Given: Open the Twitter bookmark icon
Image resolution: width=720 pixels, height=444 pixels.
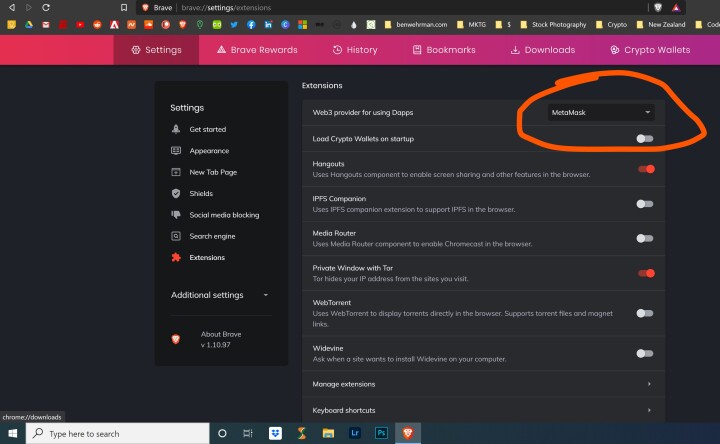Looking at the screenshot, I should 234,24.
